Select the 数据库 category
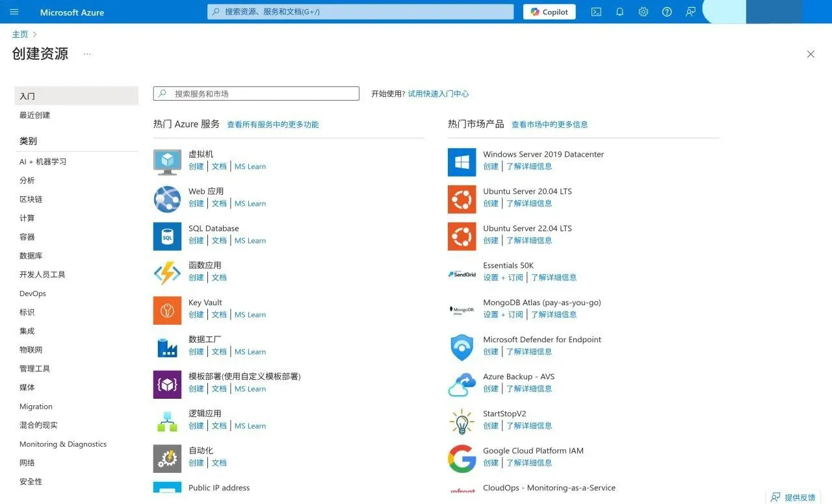Viewport: 832px width, 504px height. 31,256
